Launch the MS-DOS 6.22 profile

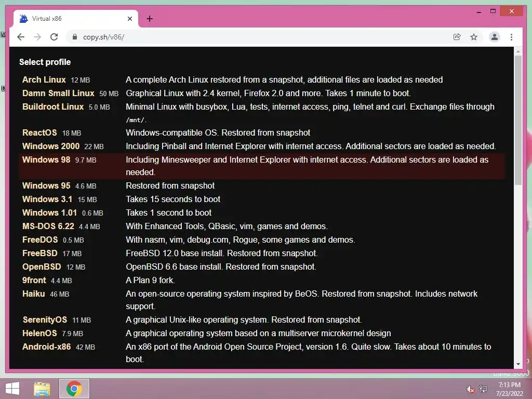pyautogui.click(x=48, y=227)
